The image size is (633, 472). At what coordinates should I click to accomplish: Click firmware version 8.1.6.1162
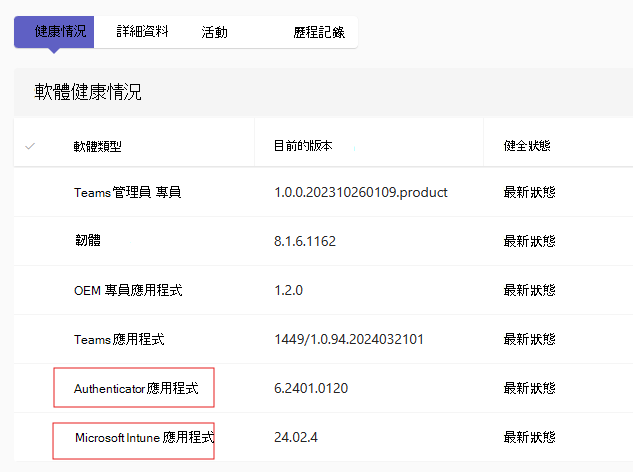pyautogui.click(x=305, y=241)
